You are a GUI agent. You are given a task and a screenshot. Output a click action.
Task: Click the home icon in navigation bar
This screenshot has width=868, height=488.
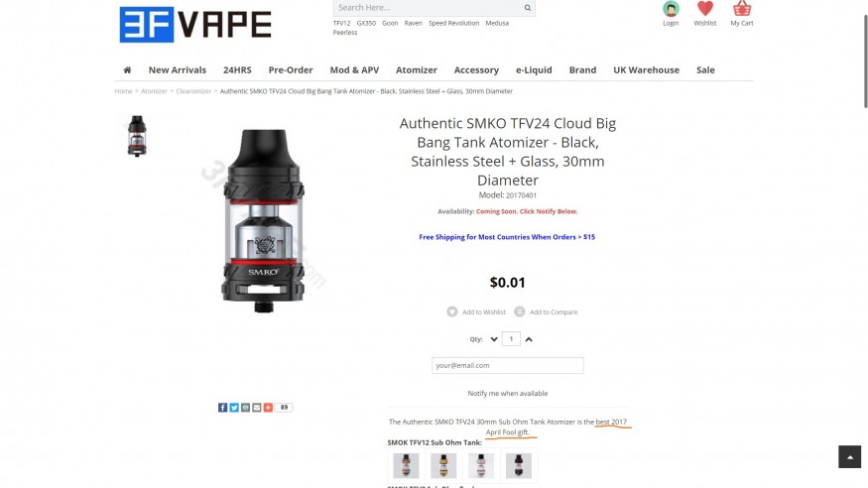127,69
